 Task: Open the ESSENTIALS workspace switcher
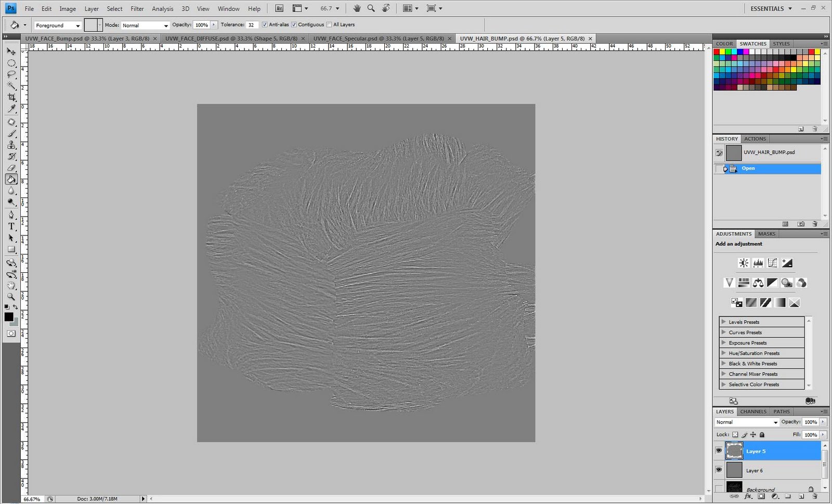point(771,9)
